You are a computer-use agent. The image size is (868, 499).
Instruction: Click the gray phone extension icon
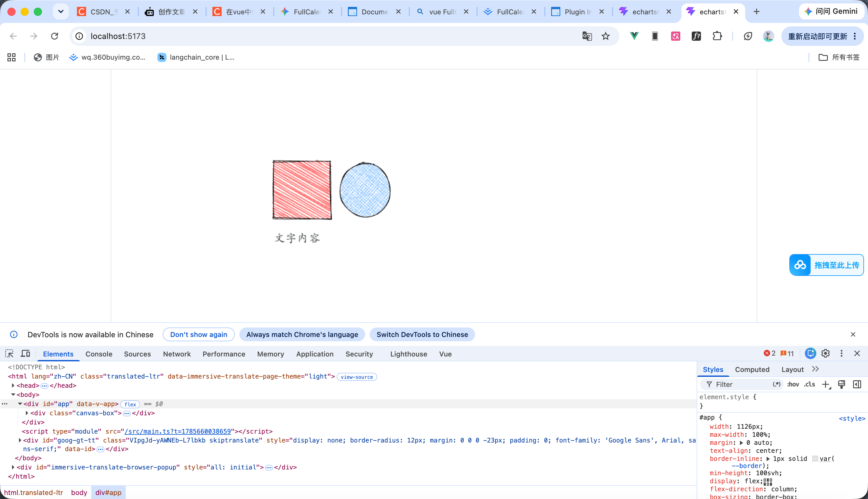coord(655,36)
